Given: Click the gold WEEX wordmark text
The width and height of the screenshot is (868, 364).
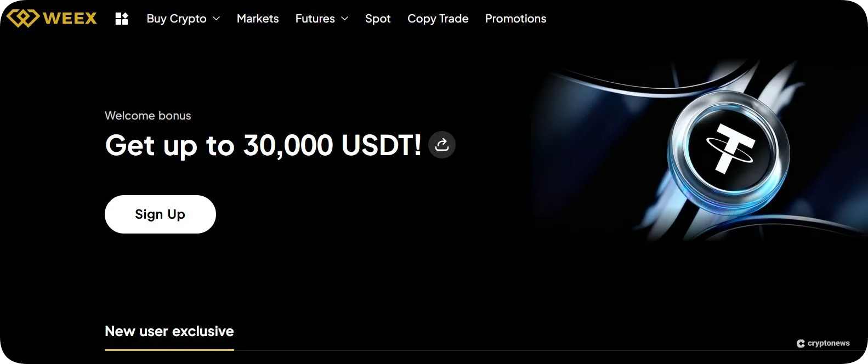Looking at the screenshot, I should click(x=70, y=18).
